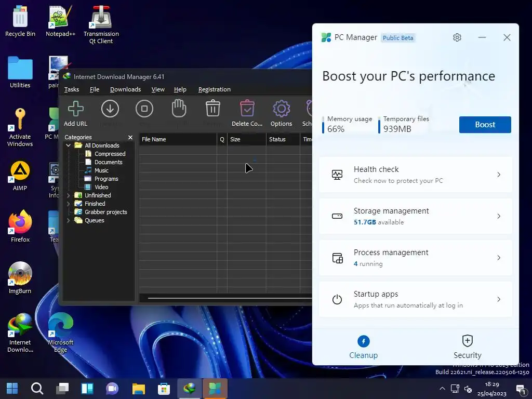Open Task View on taskbar

tap(62, 388)
